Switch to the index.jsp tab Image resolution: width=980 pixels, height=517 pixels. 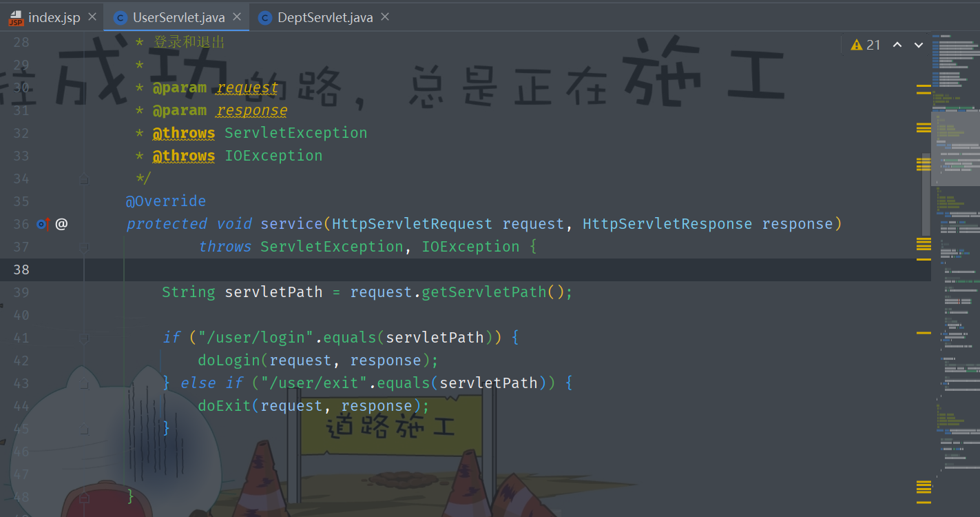click(x=53, y=17)
